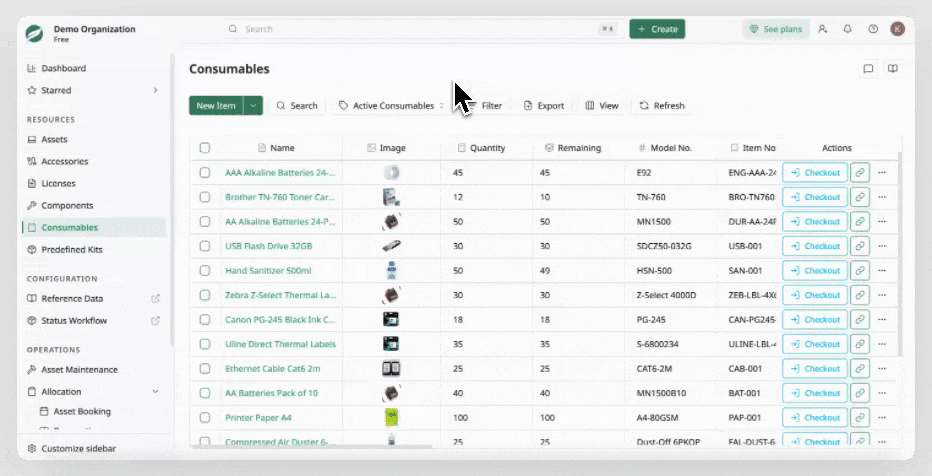Image resolution: width=932 pixels, height=476 pixels.
Task: Click link icon on AA Batteries Pack row
Action: [859, 393]
